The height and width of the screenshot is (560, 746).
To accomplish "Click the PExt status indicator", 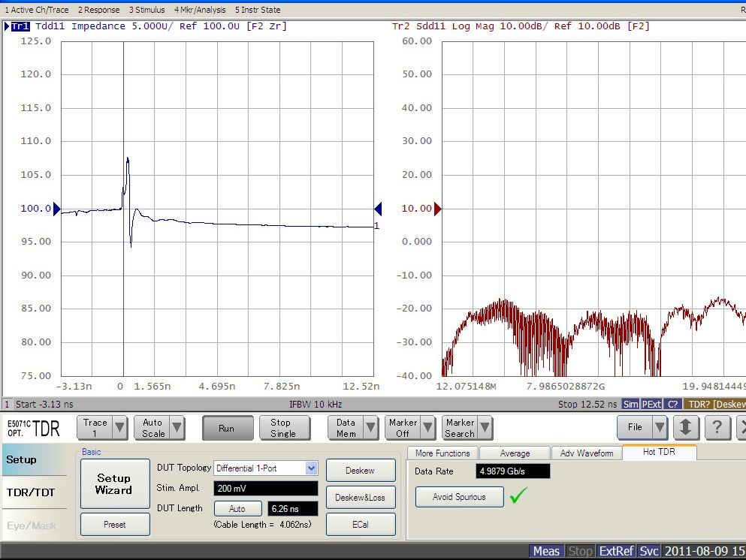I will click(651, 404).
